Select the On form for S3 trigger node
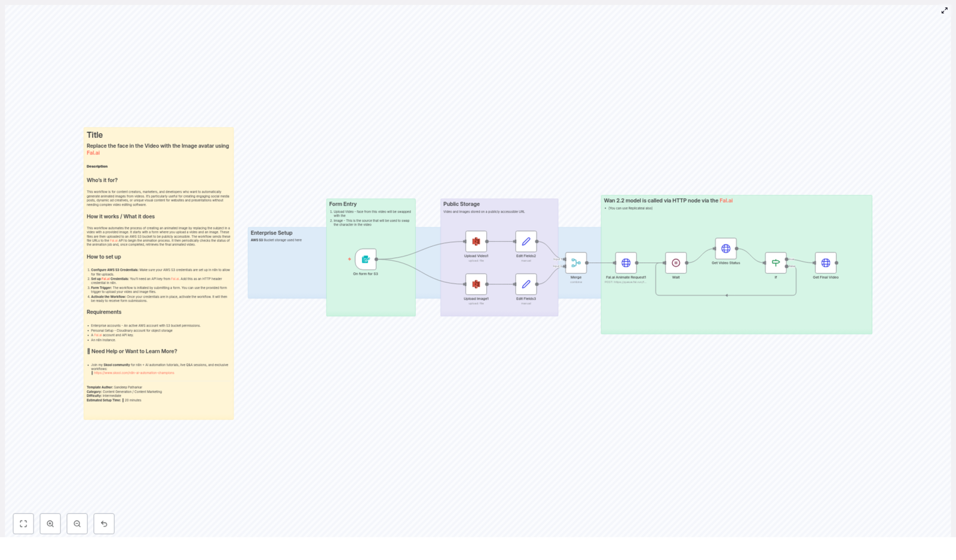Viewport: 956px width, 560px height. pyautogui.click(x=366, y=260)
